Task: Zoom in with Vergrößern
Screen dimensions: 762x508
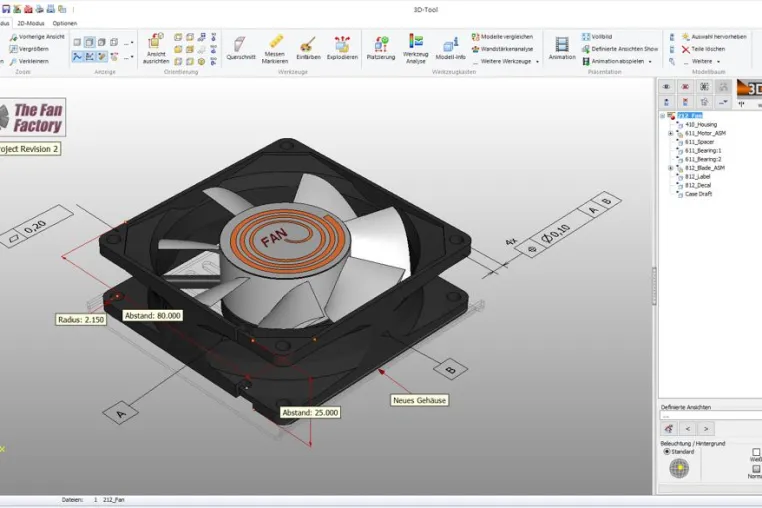Action: [29, 49]
